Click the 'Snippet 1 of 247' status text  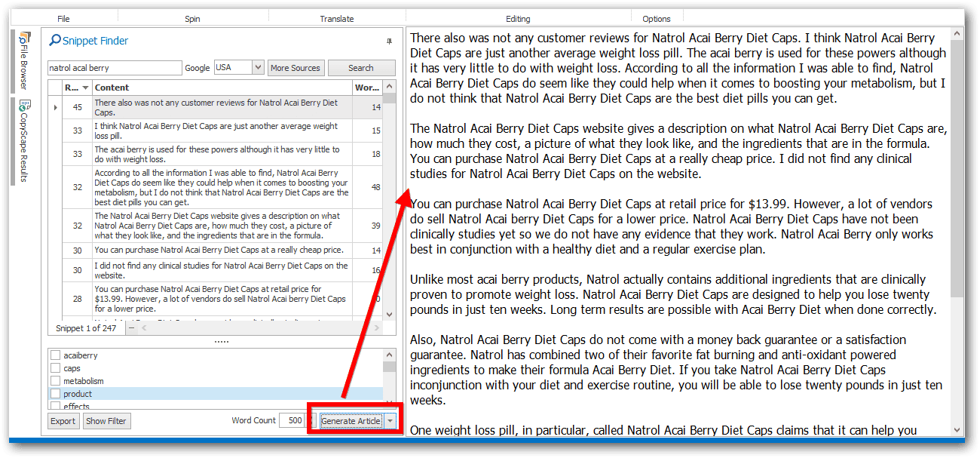[87, 328]
